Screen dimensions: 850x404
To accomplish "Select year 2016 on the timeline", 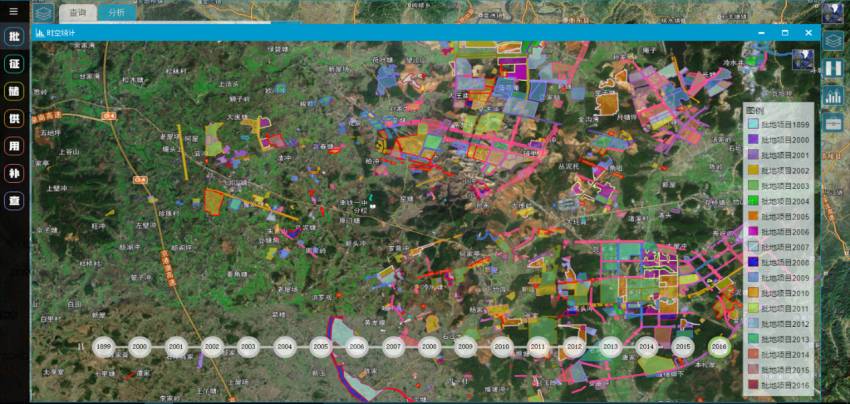I will click(x=718, y=347).
